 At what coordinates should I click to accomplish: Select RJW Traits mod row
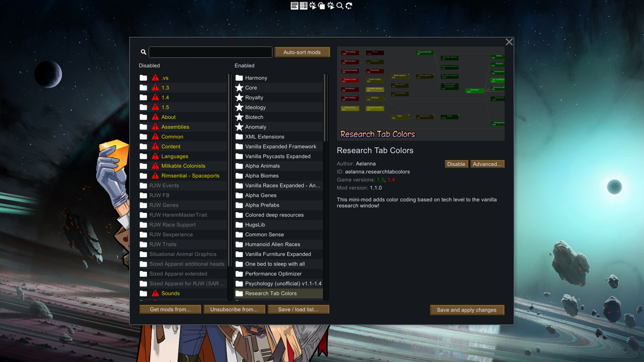[x=183, y=244]
